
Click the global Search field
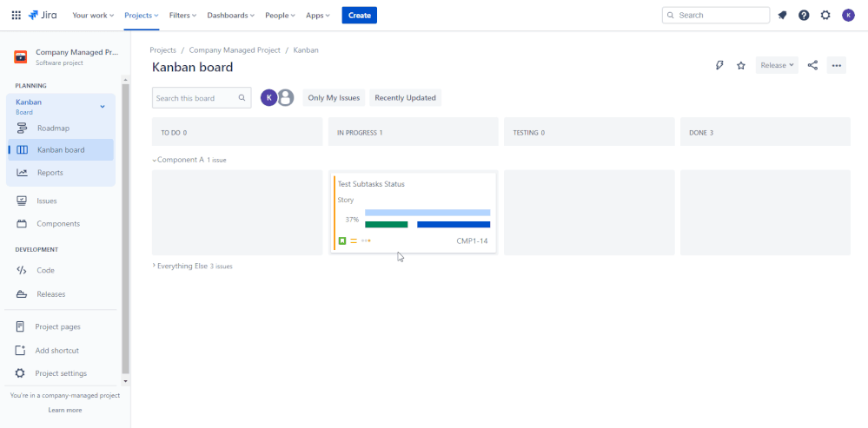pos(716,16)
